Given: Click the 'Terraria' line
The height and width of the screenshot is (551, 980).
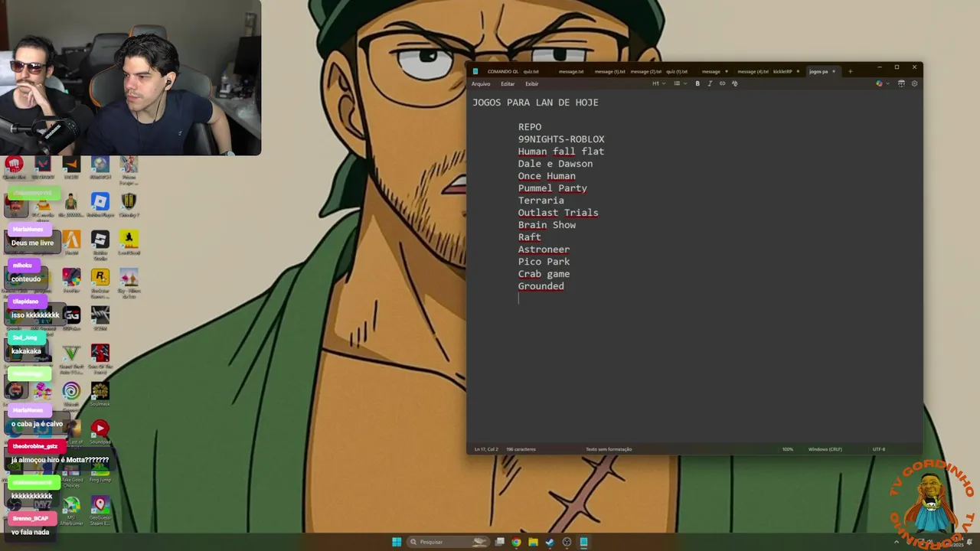Looking at the screenshot, I should point(541,201).
